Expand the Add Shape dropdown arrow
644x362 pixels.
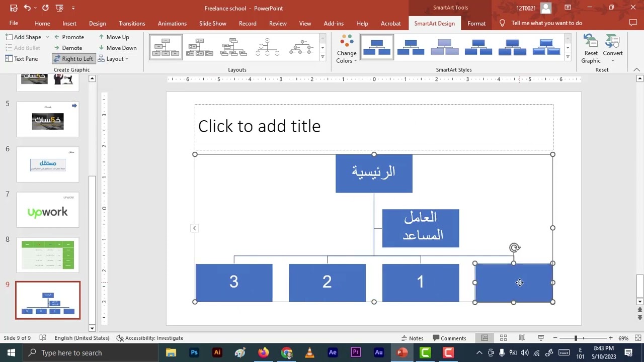(x=47, y=37)
